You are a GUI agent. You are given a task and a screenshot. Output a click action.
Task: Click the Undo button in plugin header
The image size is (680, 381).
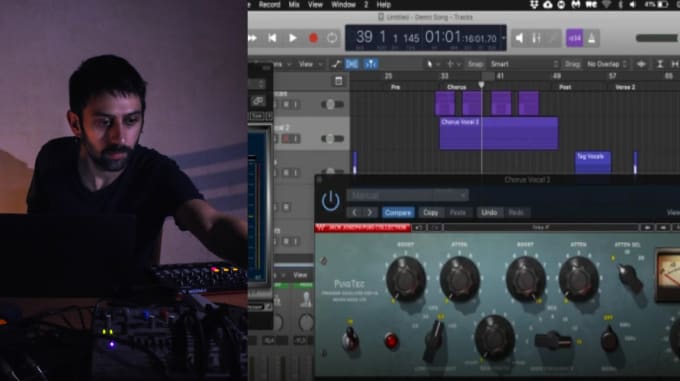pos(489,212)
